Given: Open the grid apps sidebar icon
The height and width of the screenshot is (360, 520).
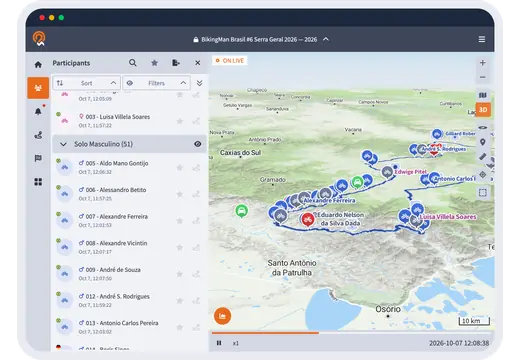Looking at the screenshot, I should point(38,182).
